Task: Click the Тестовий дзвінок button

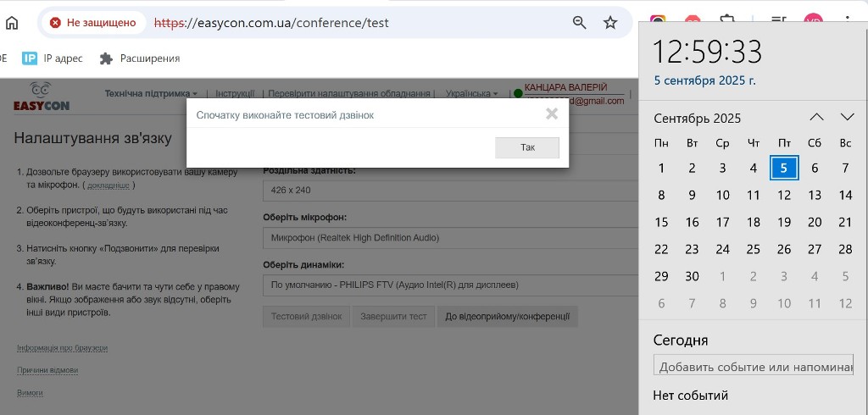Action: (x=306, y=317)
